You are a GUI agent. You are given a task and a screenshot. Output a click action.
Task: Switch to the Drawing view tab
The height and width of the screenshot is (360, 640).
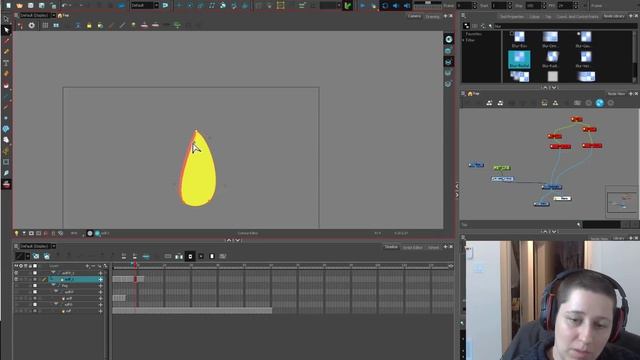432,17
